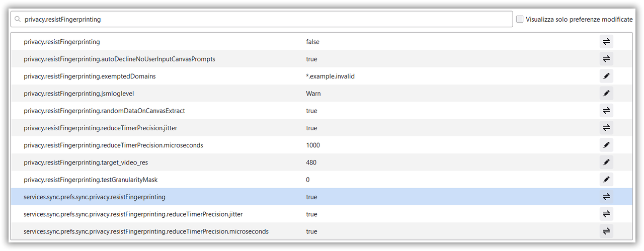This screenshot has height=251, width=644.
Task: Toggle services.sync.prefs.sync.privacy.resistFingerprinting
Action: pyautogui.click(x=606, y=197)
